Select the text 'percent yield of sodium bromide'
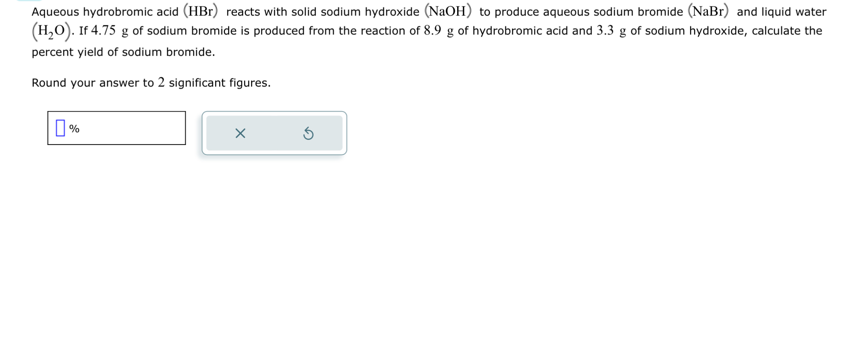 click(123, 52)
